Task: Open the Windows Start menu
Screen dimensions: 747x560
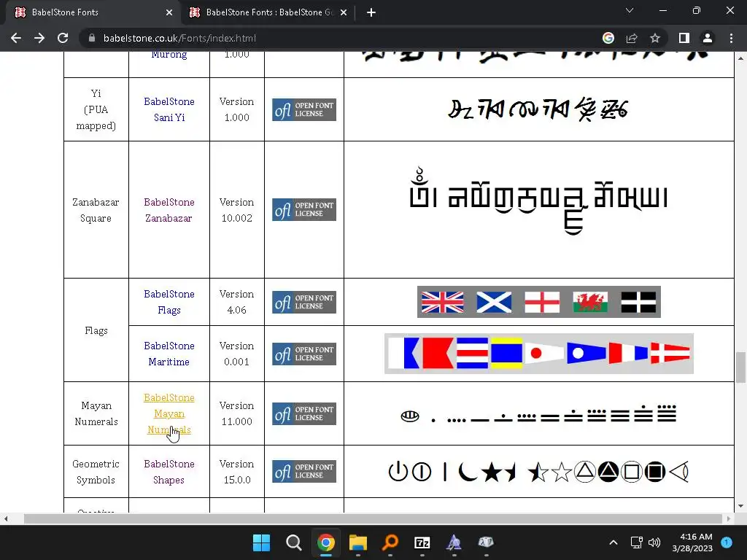Action: point(261,542)
